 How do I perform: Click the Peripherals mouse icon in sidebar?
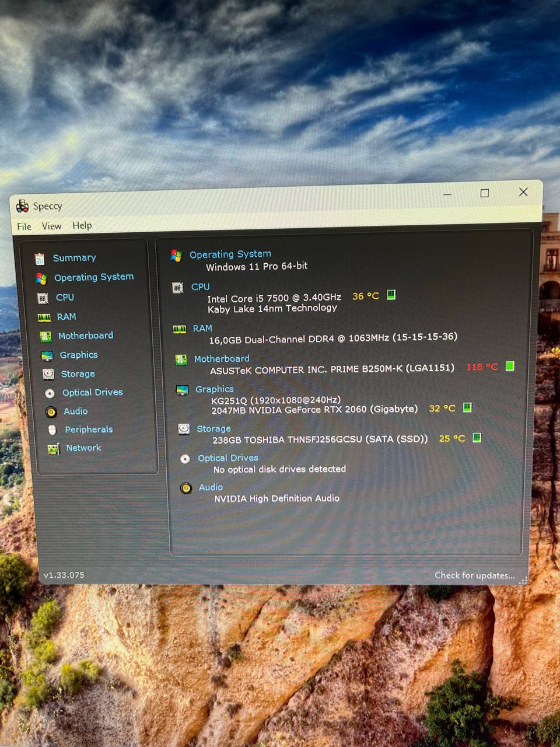point(52,430)
